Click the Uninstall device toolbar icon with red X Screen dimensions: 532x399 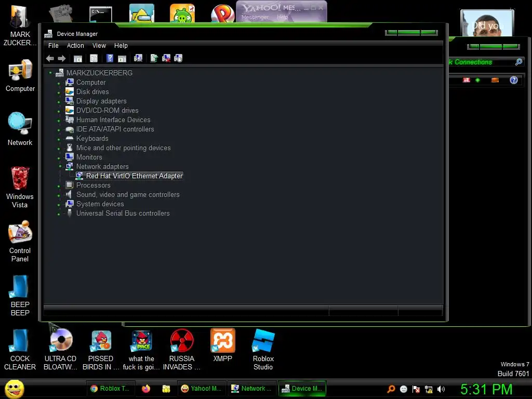pos(166,58)
